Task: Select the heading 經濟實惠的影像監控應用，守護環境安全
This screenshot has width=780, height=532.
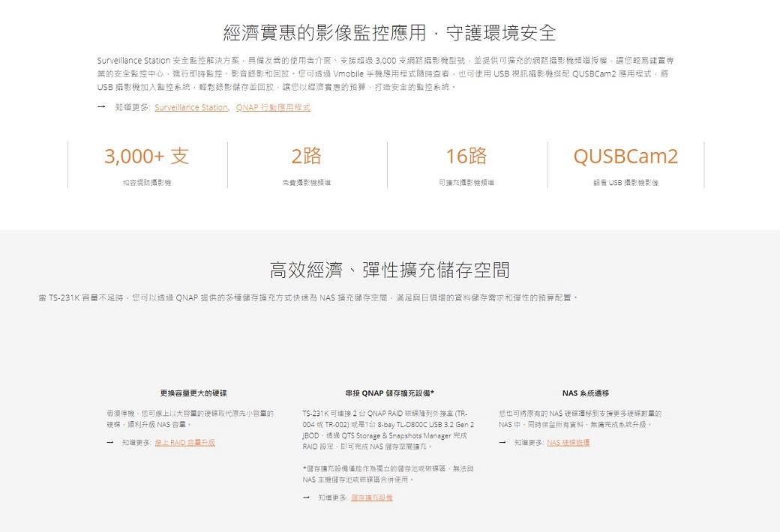Action: pyautogui.click(x=389, y=33)
